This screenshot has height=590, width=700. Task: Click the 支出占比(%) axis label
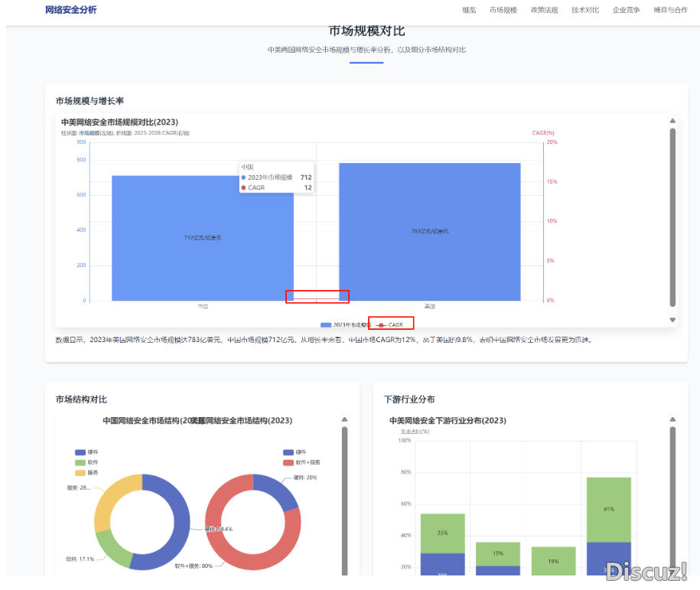click(415, 432)
